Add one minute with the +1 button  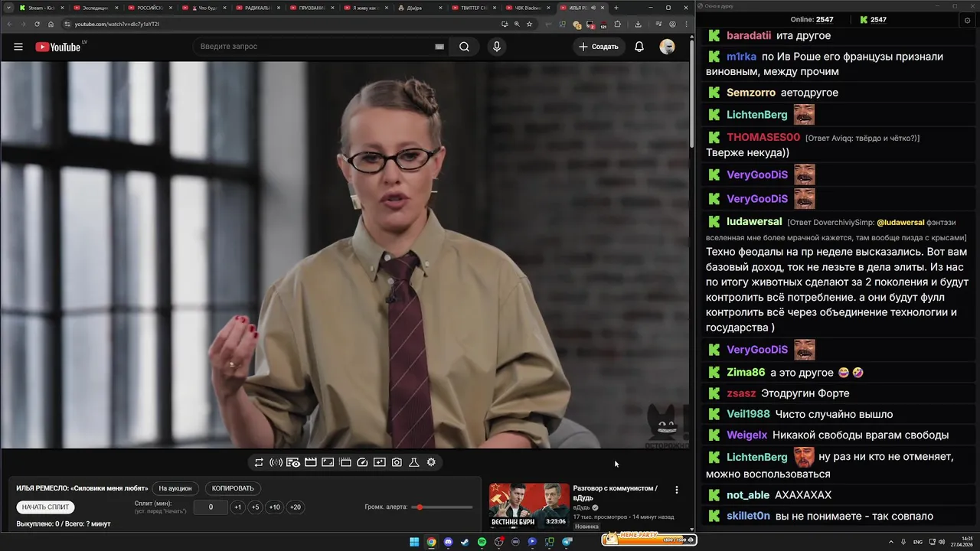[x=238, y=507]
